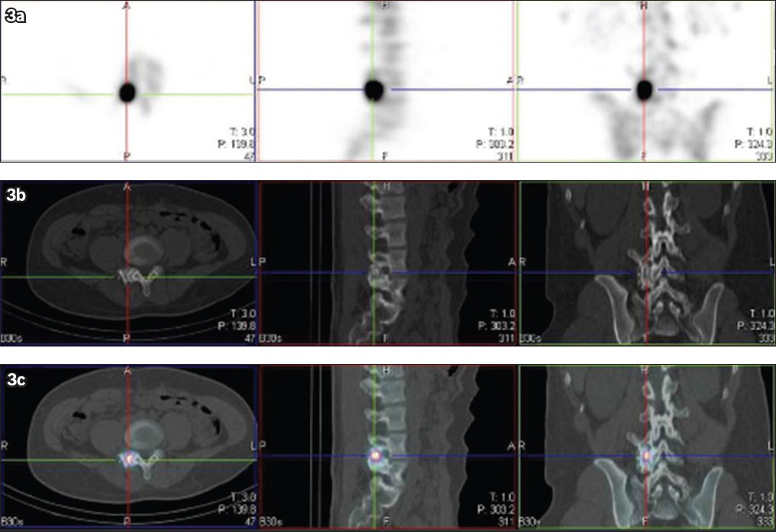Select the black hotspot in coronal PET view
Image resolution: width=776 pixels, height=532 pixels.
point(645,90)
